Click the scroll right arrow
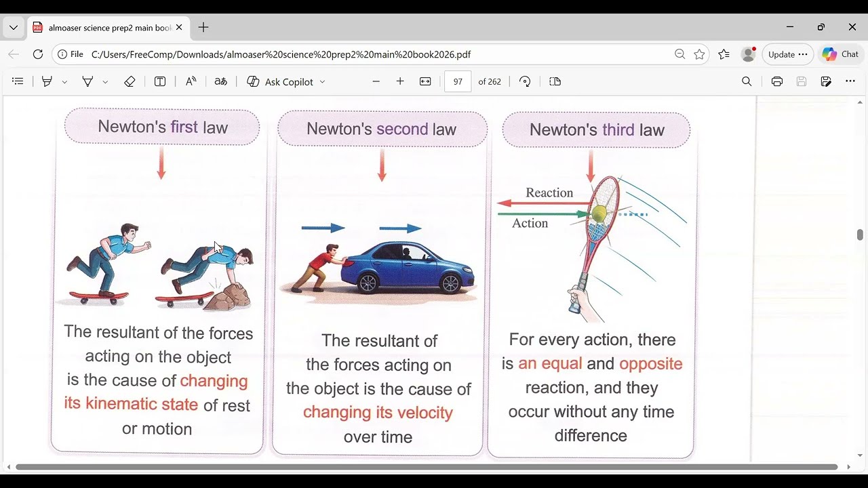 848,467
